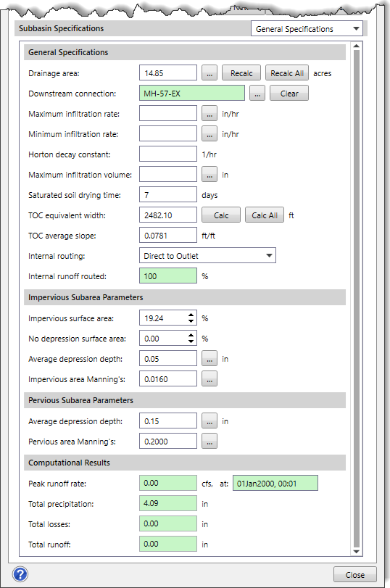Click the Horton decay constant field

[168, 154]
